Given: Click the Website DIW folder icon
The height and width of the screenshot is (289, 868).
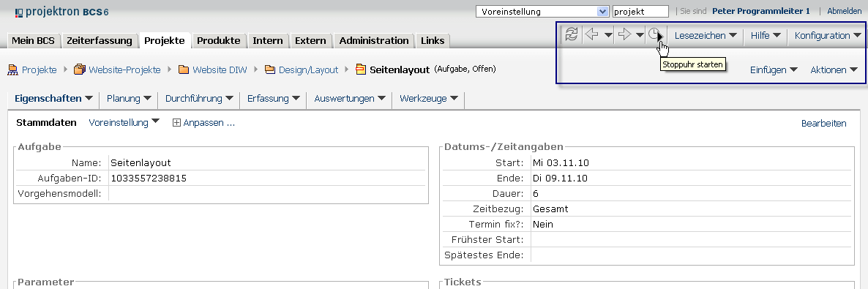Looking at the screenshot, I should click(184, 70).
